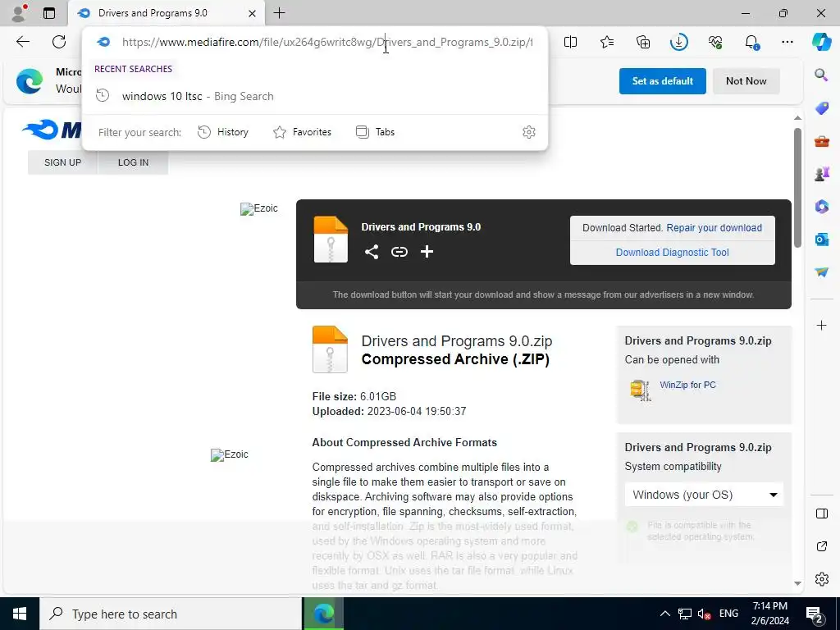840x630 pixels.
Task: Open sidebar settings gear icon
Action: pyautogui.click(x=821, y=579)
